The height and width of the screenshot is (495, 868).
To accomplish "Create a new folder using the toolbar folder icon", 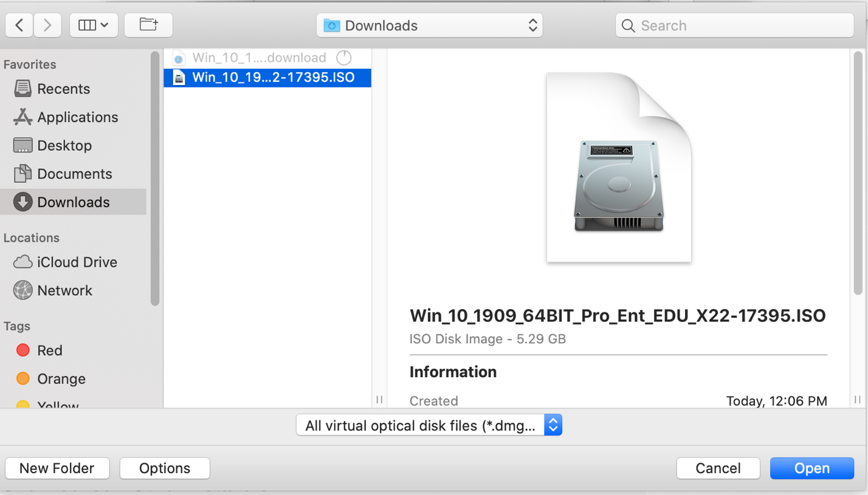I will [x=148, y=25].
